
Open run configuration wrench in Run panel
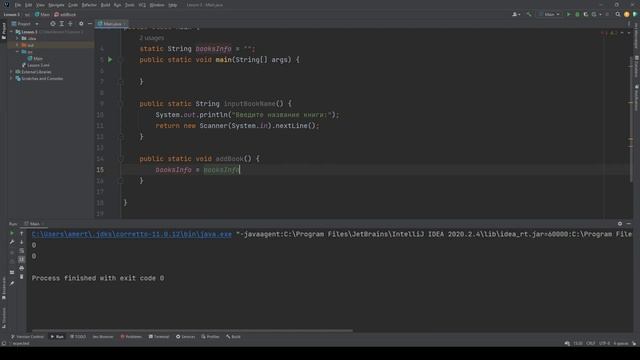pos(12,242)
